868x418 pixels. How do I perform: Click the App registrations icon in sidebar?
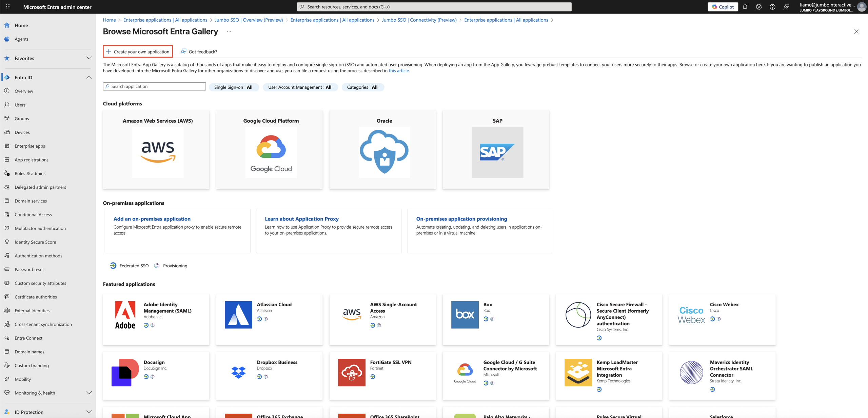(x=7, y=160)
